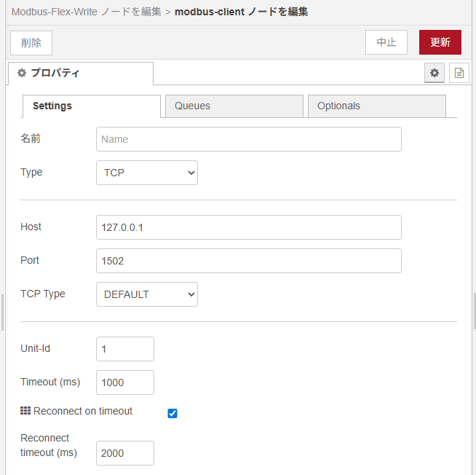Toggle Reconnect on timeout checkbox

pyautogui.click(x=172, y=414)
